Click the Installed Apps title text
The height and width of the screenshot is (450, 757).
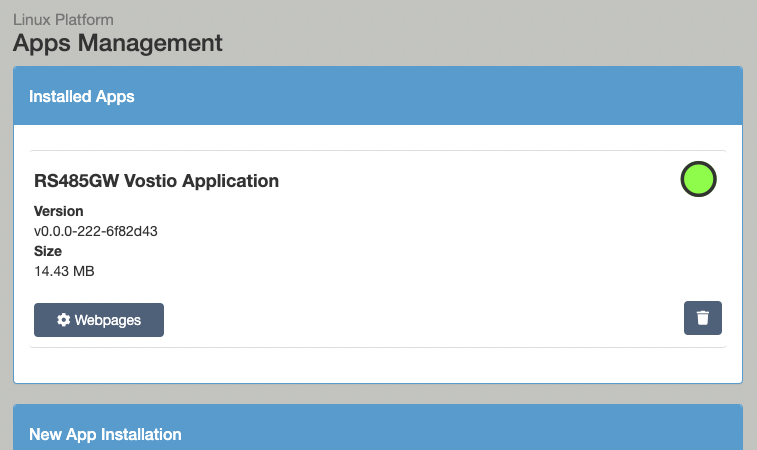click(x=82, y=97)
